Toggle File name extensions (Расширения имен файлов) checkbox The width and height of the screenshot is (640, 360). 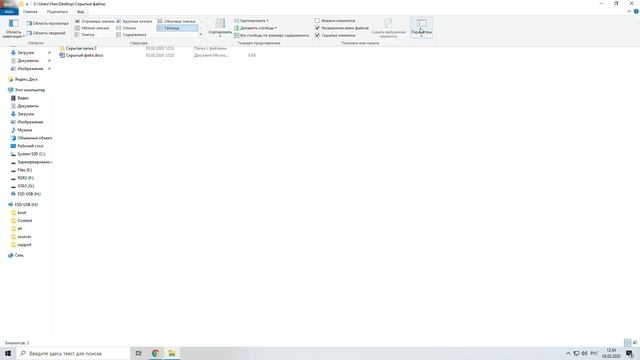point(317,28)
